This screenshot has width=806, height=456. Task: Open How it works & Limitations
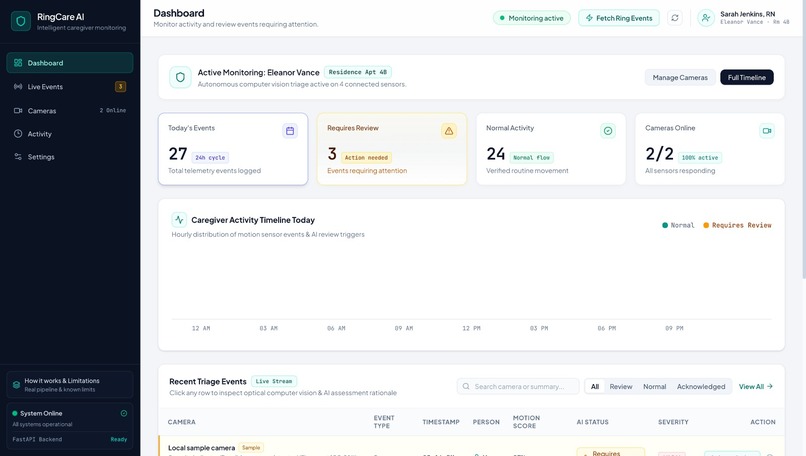(x=70, y=385)
